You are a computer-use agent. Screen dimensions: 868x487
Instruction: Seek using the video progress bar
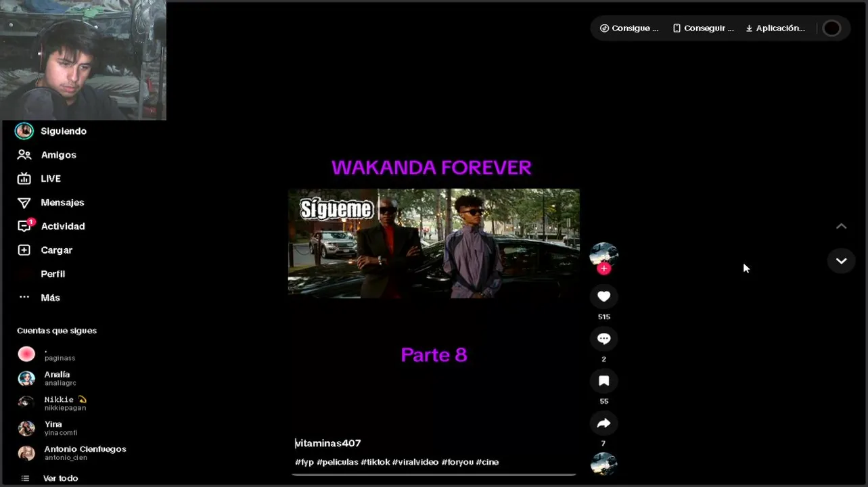coord(434,475)
